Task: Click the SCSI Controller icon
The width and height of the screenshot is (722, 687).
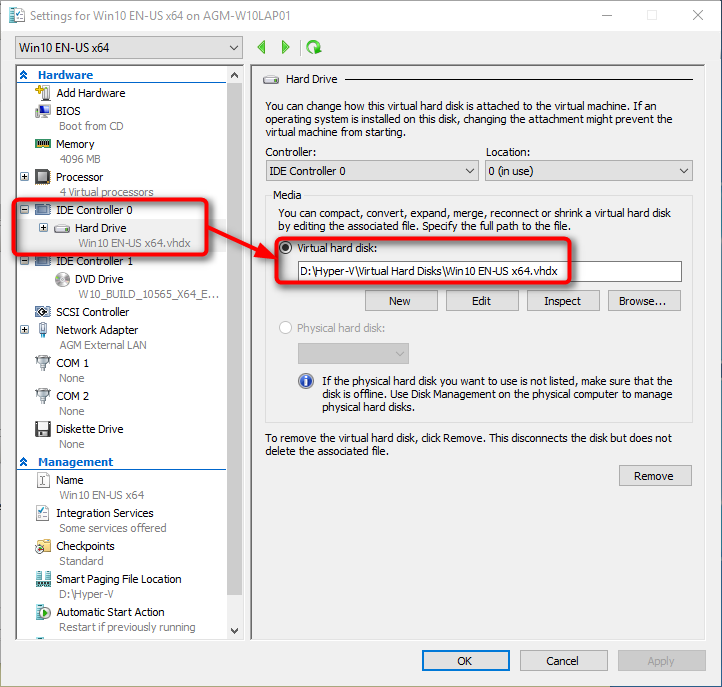Action: pyautogui.click(x=43, y=312)
